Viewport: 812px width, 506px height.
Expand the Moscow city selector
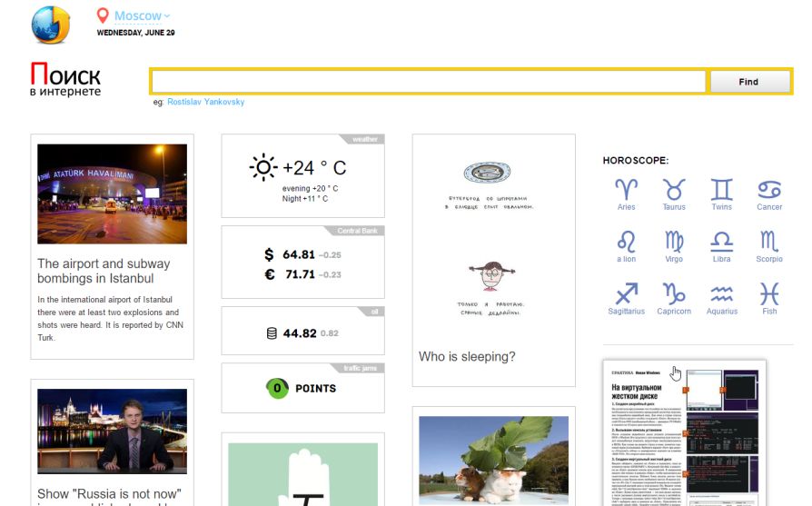click(142, 16)
